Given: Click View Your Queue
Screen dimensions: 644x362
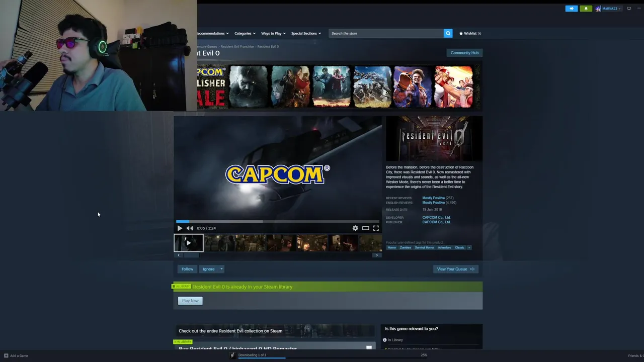Looking at the screenshot, I should click(455, 269).
